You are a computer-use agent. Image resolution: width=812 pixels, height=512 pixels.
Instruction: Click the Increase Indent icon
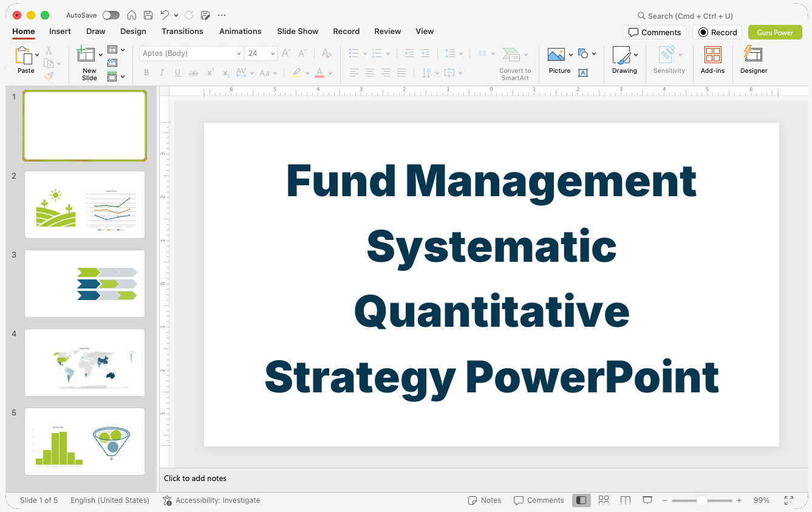(425, 53)
